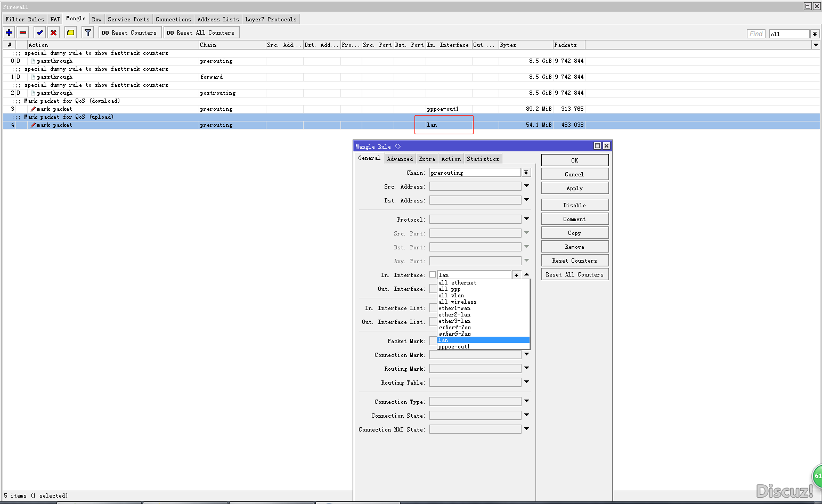The image size is (822, 504).
Task: Click toolbar Reset Counters button
Action: click(x=129, y=32)
